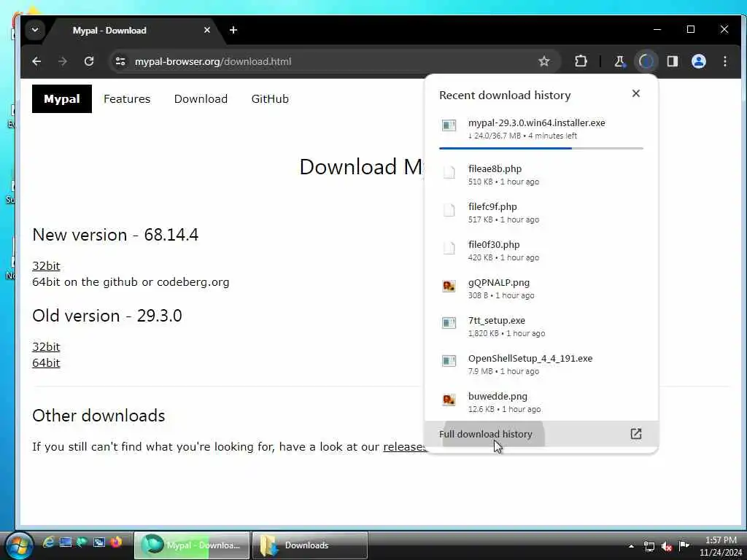Open fileae8b.php in download list
This screenshot has width=747, height=560.
coord(541,175)
